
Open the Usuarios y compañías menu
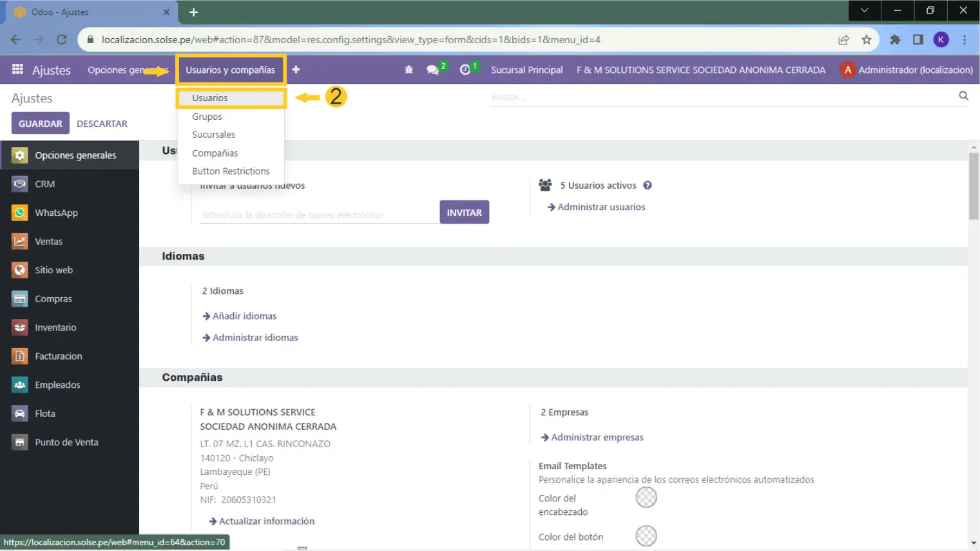(x=230, y=70)
